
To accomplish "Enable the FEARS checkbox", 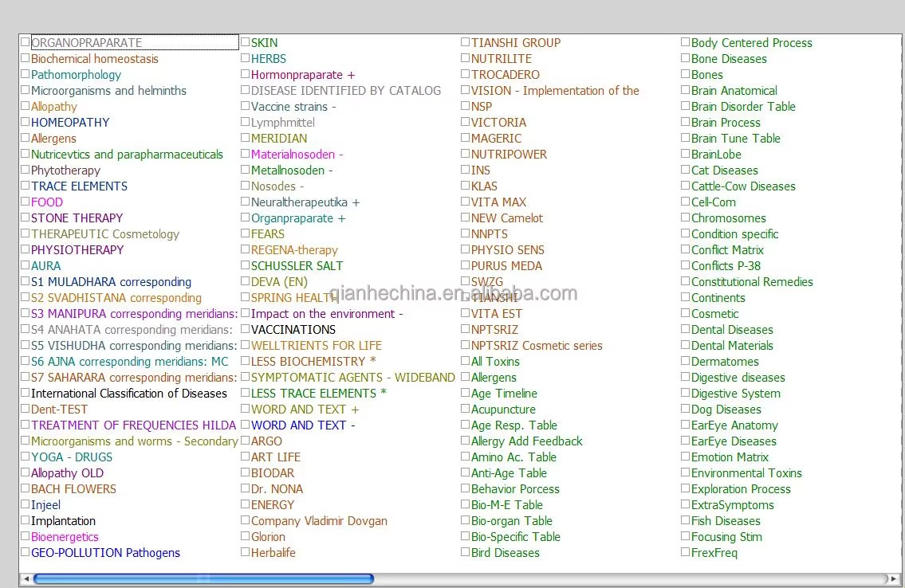I will (245, 233).
